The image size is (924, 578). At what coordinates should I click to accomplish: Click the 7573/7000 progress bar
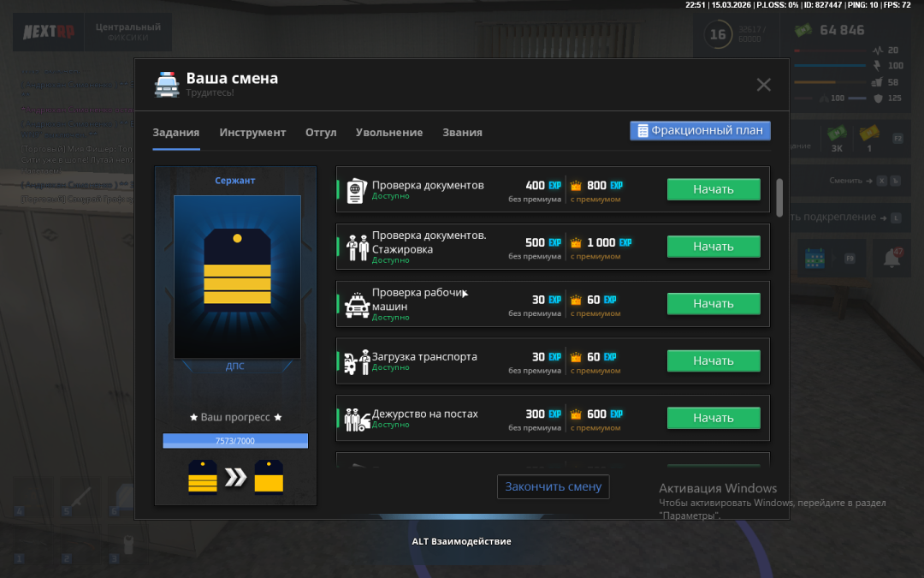pyautogui.click(x=235, y=441)
